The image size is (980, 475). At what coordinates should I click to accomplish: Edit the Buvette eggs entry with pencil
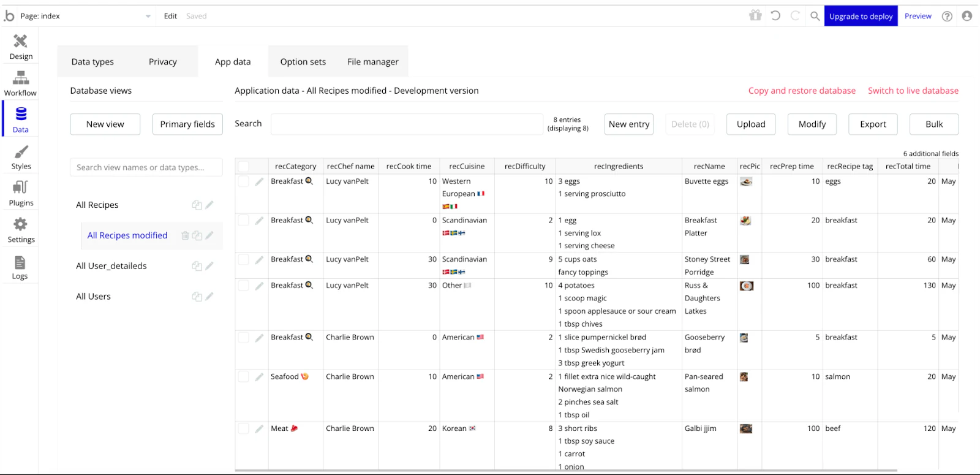coord(259,181)
